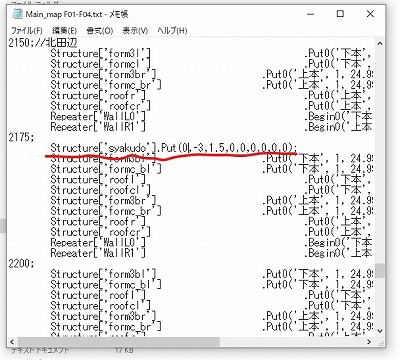The image size is (400, 360).
Task: Click the vertical scrollbar down arrow
Action: (x=379, y=331)
